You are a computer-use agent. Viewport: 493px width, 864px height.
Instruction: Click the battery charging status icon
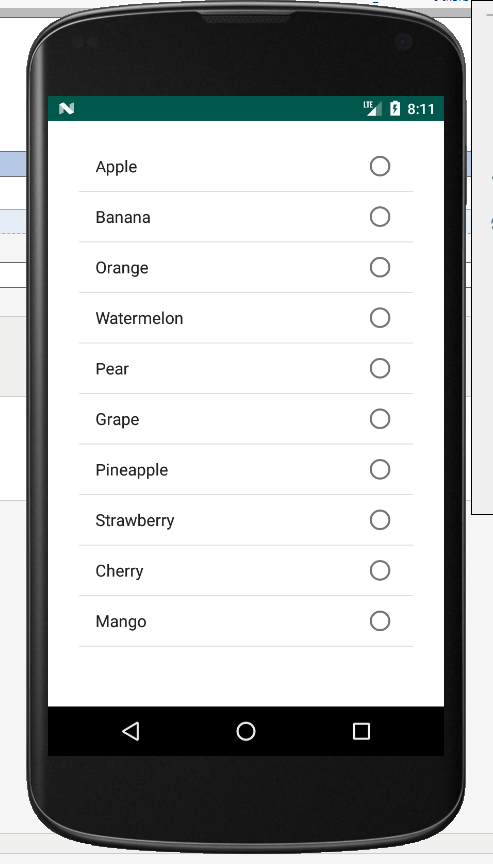coord(395,109)
